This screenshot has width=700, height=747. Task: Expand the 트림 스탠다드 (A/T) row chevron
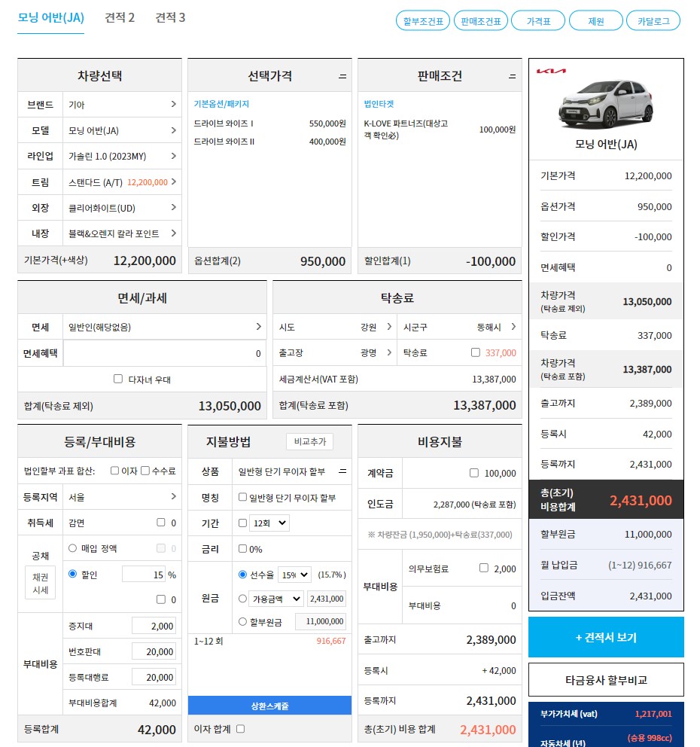coord(173,181)
